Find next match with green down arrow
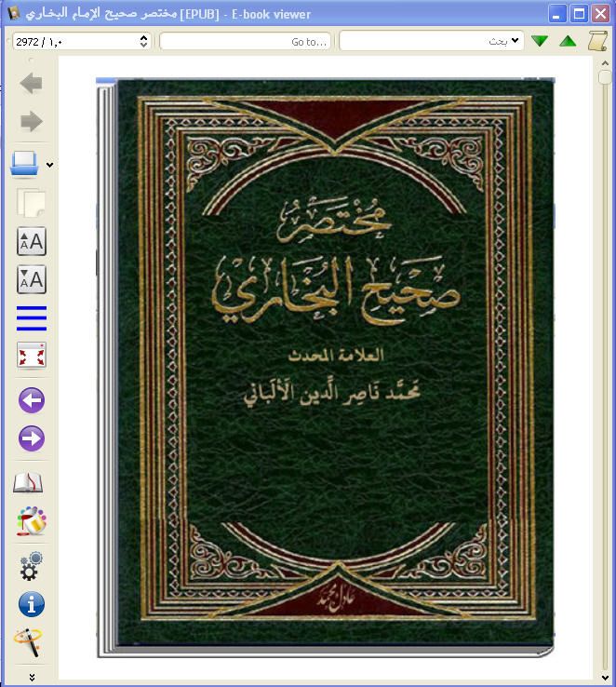The height and width of the screenshot is (687, 616). 540,41
